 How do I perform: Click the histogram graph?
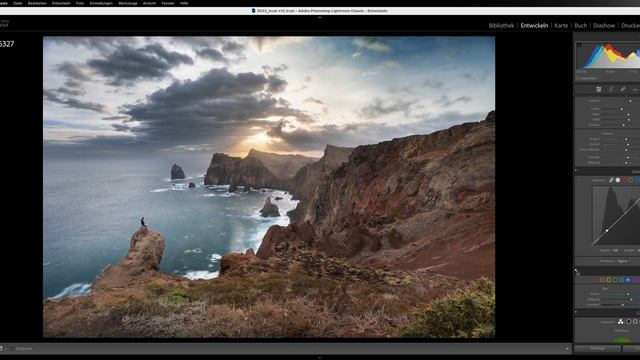(608, 55)
